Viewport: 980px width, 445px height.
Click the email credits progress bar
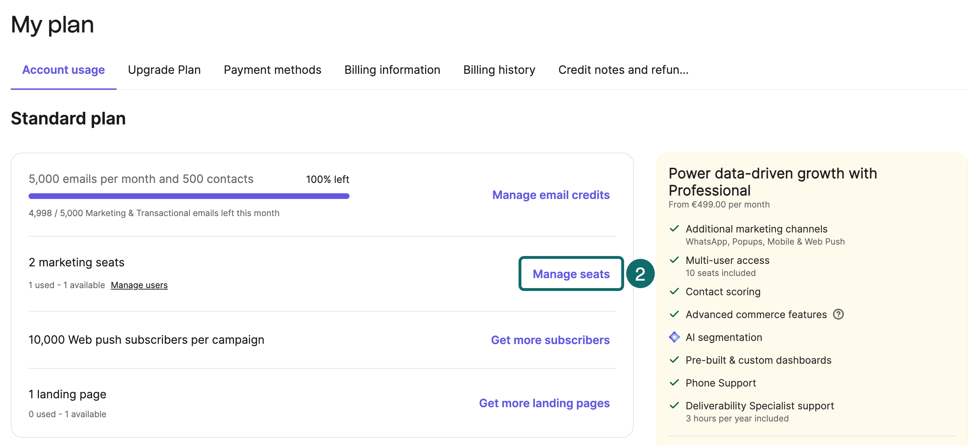coord(189,196)
